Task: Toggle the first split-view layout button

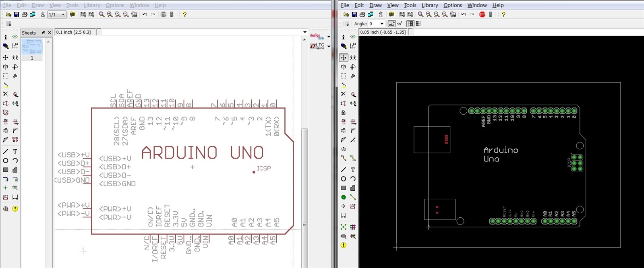Action: [410, 24]
